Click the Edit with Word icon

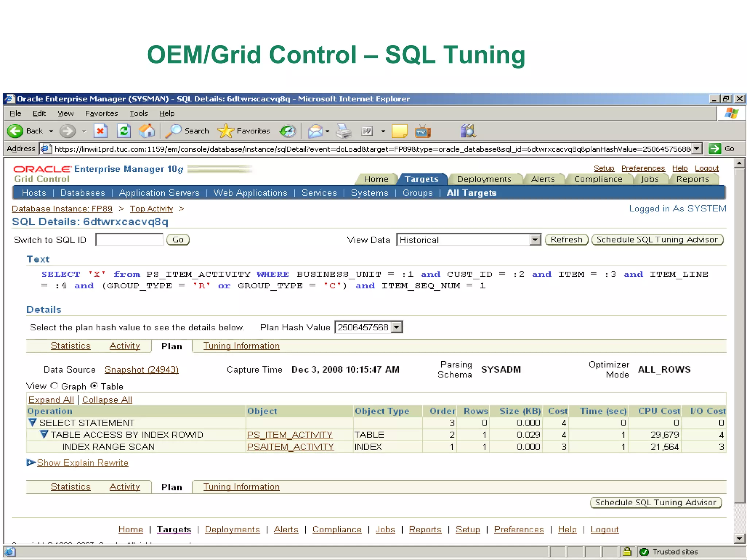367,131
